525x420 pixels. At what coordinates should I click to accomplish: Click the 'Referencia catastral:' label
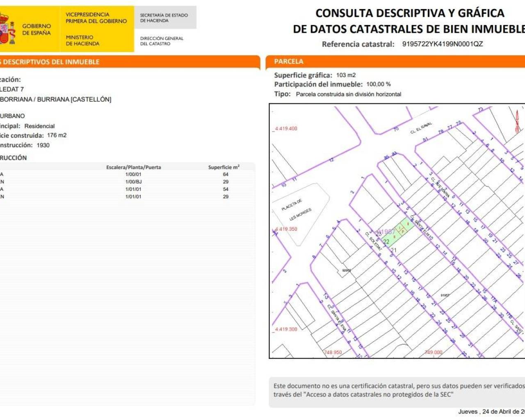coord(358,44)
